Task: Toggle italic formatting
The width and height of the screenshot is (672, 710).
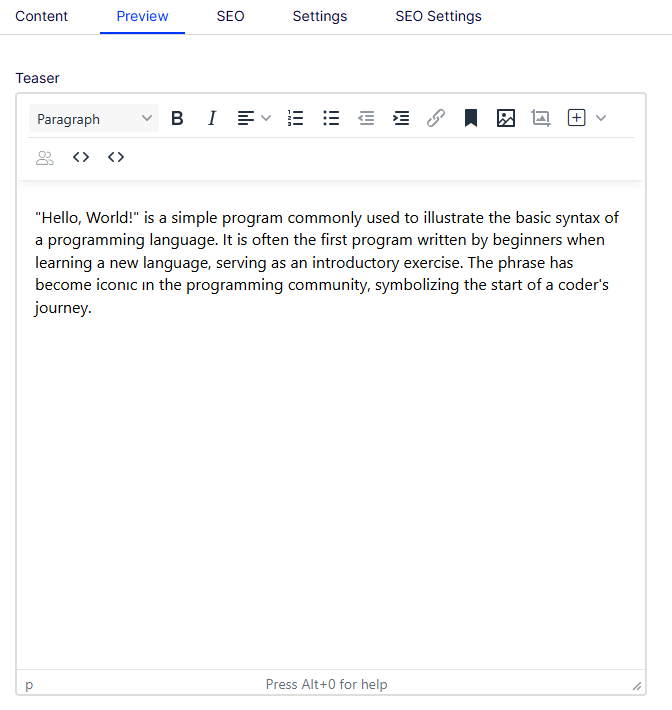Action: coord(212,119)
